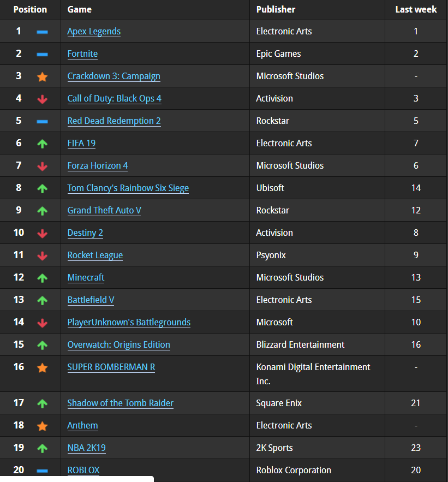Open Call of Duty: Black Ops 4 link
Viewport: 448px width, 482px height.
(114, 99)
